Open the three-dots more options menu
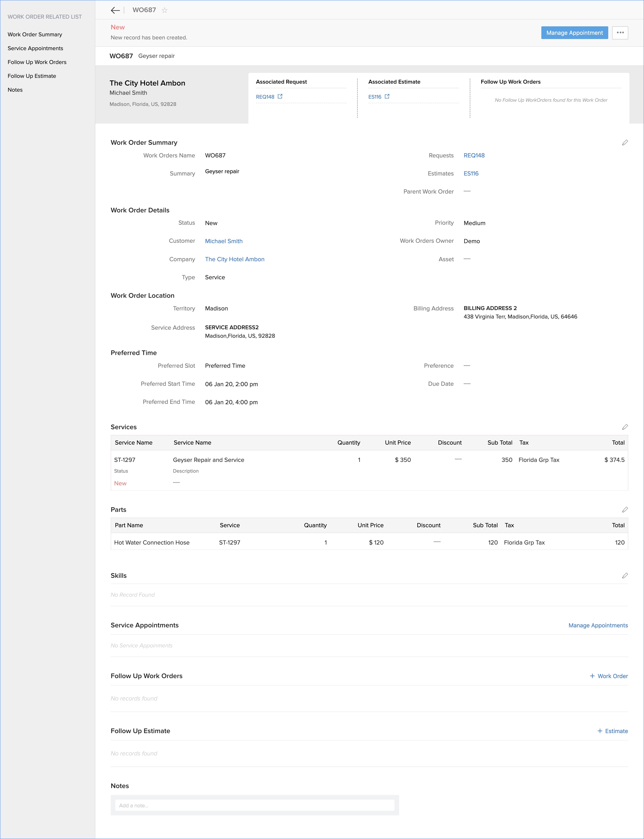Viewport: 644px width, 839px height. (620, 33)
